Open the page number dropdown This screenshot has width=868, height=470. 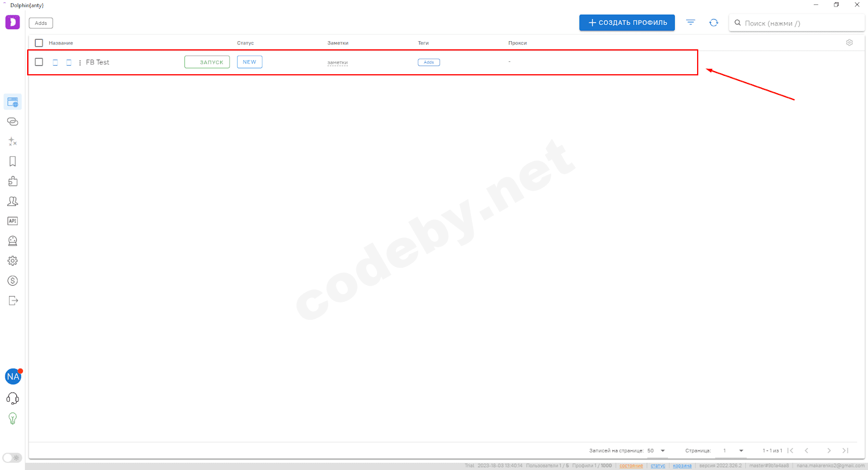(732, 450)
